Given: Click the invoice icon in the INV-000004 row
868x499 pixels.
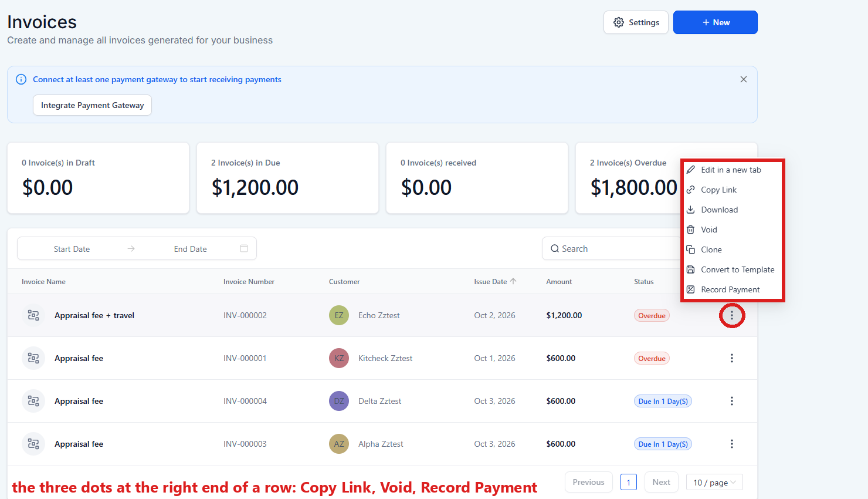Looking at the screenshot, I should [33, 401].
